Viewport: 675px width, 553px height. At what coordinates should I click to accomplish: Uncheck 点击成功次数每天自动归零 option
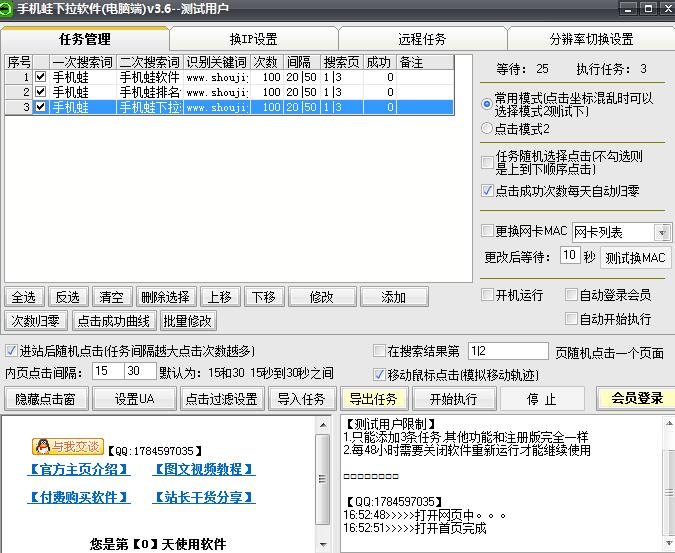click(x=488, y=190)
